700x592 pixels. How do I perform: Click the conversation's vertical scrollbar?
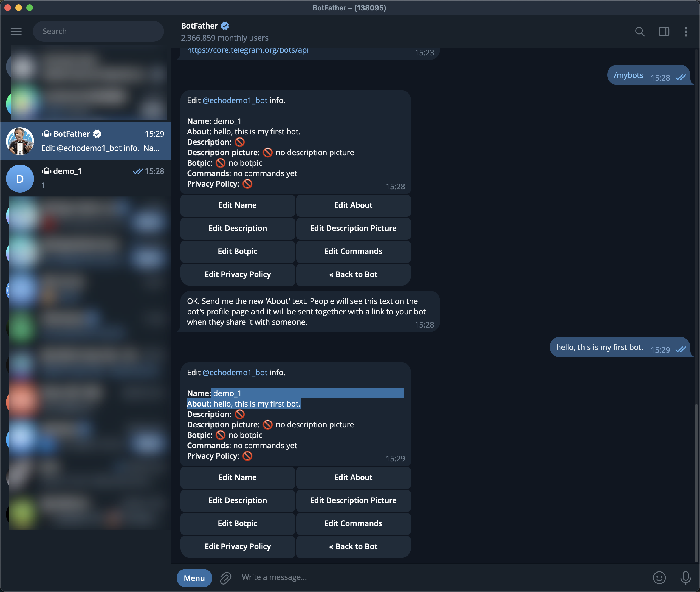(x=696, y=483)
